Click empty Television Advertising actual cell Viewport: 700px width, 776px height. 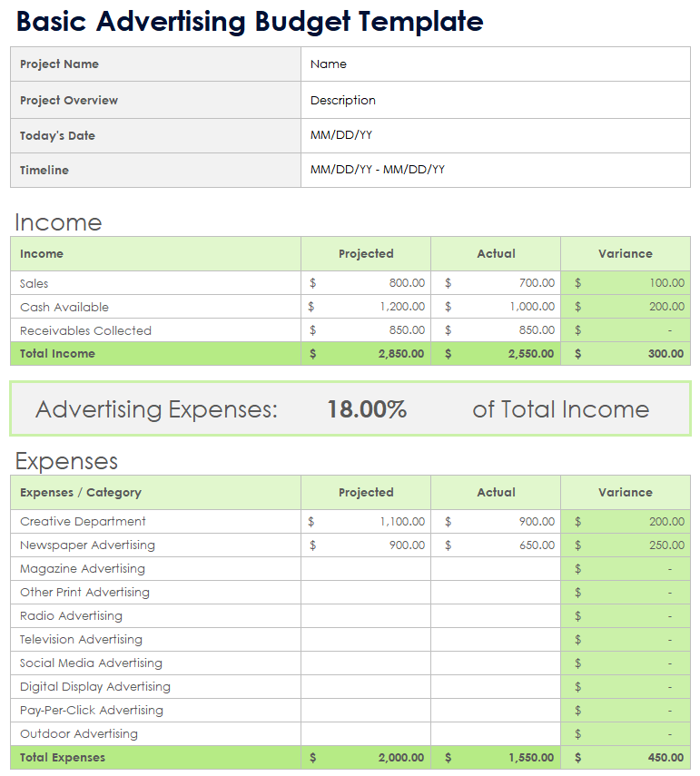tap(496, 640)
